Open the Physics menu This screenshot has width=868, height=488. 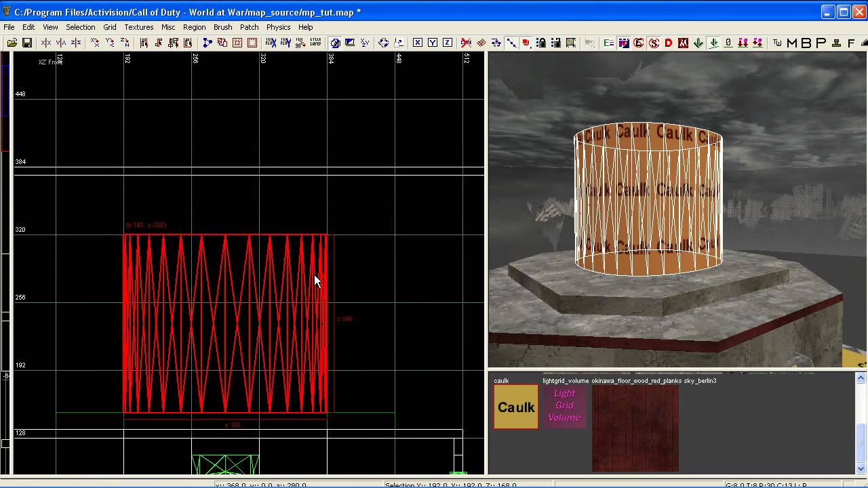tap(278, 27)
